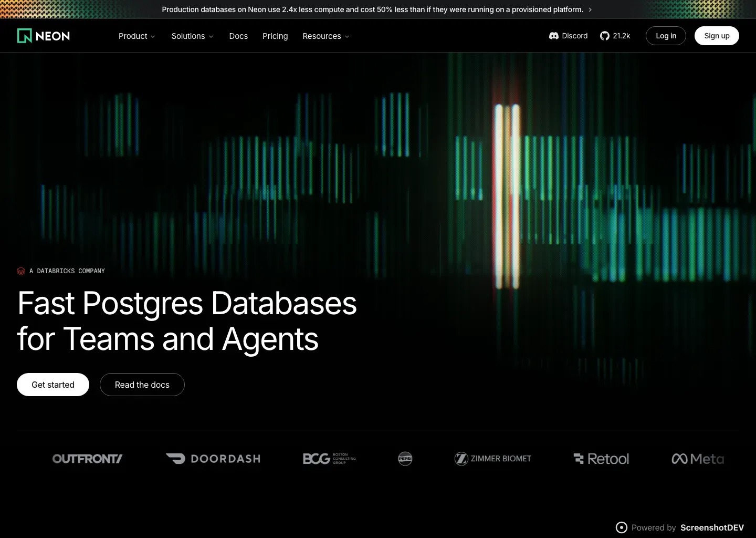Click the Outfront logo
The width and height of the screenshot is (756, 538).
coord(87,459)
